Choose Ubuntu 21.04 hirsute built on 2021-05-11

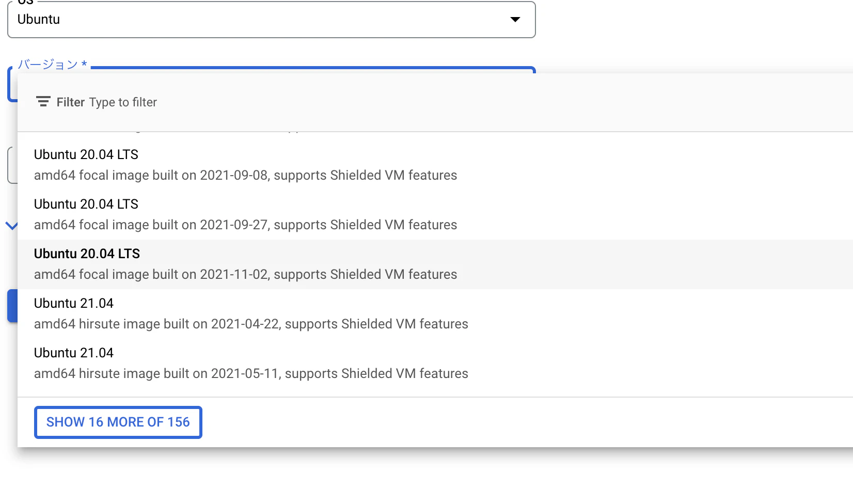(x=435, y=363)
